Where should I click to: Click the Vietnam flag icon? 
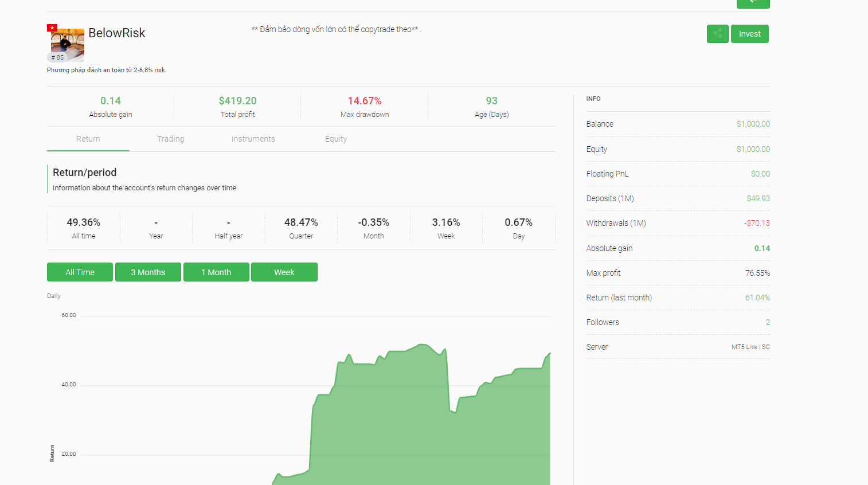(x=52, y=28)
